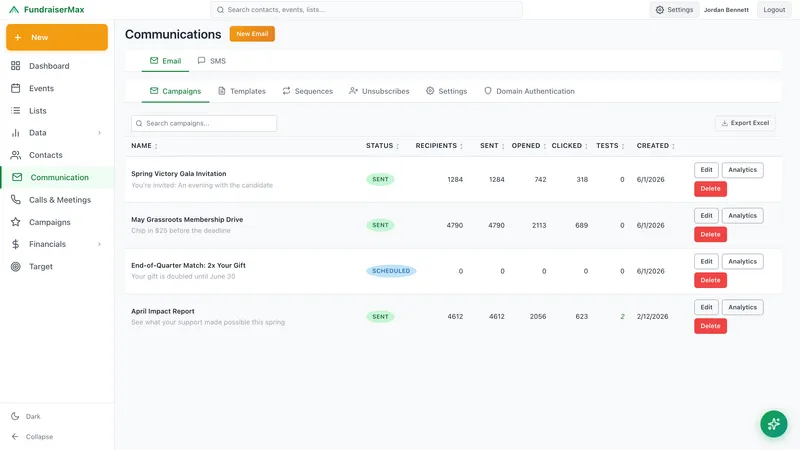Edit Spring Victory Gala Invitation campaign
This screenshot has width=800, height=450.
pos(706,170)
